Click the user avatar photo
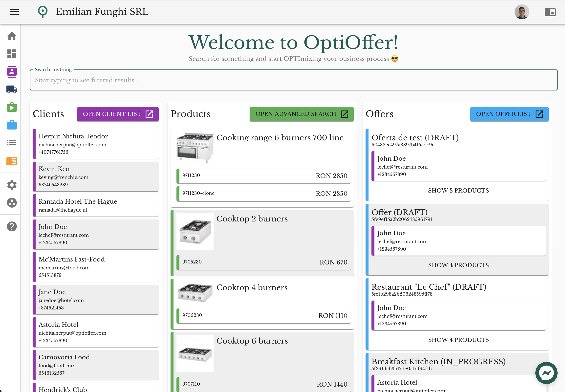The width and height of the screenshot is (565, 392). 522,12
